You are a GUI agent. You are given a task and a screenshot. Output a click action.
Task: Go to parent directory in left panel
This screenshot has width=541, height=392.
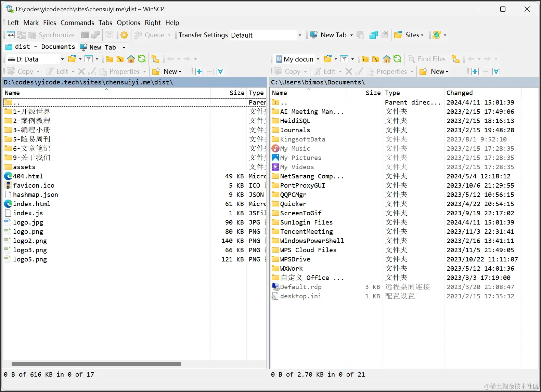click(x=110, y=59)
